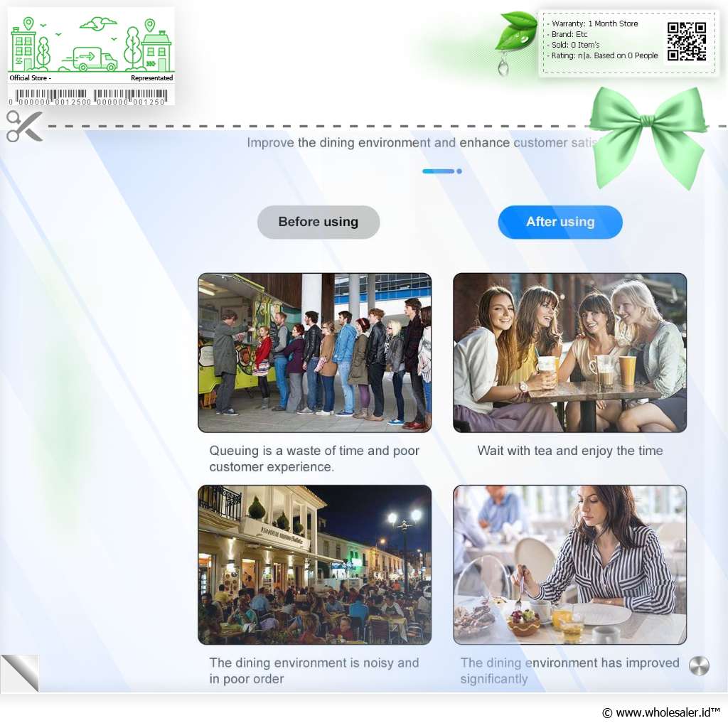Click the QR code in the info box
The image size is (728, 728).
[687, 42]
